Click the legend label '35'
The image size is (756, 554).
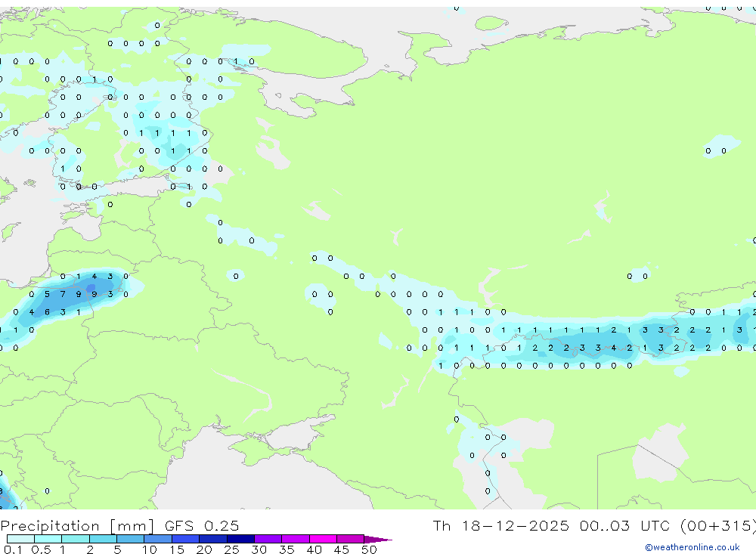[287, 549]
